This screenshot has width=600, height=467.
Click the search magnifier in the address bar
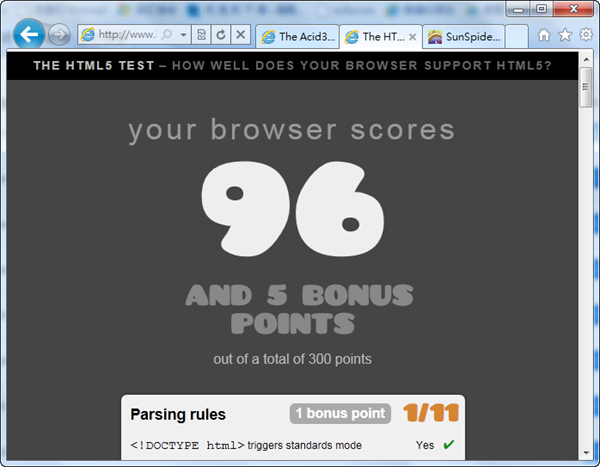pos(166,35)
